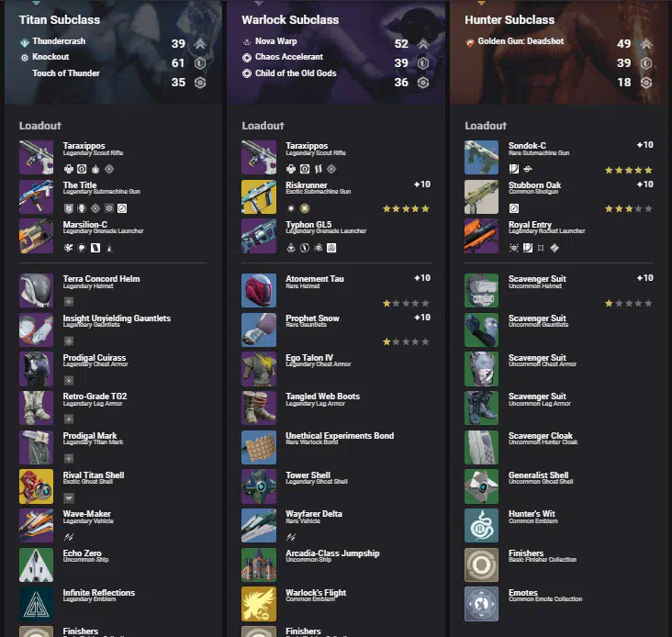Click the Insight Unyielding Gauntlets name

coord(117,318)
